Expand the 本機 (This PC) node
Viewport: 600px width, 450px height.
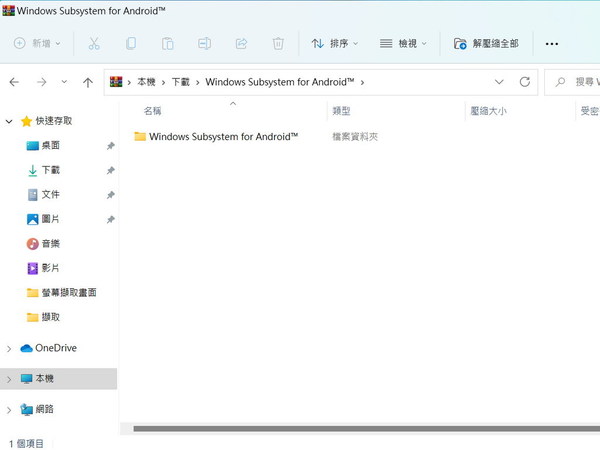coord(9,379)
